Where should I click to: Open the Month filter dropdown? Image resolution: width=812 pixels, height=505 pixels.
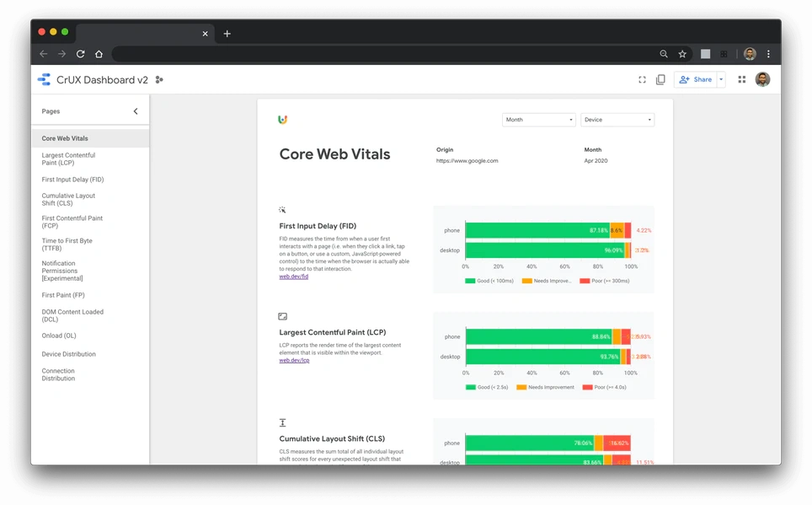click(x=538, y=120)
